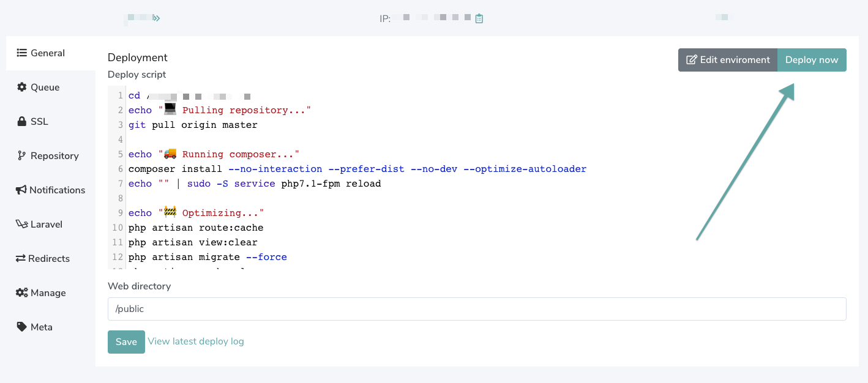Switch to the Manage tab

(x=51, y=293)
